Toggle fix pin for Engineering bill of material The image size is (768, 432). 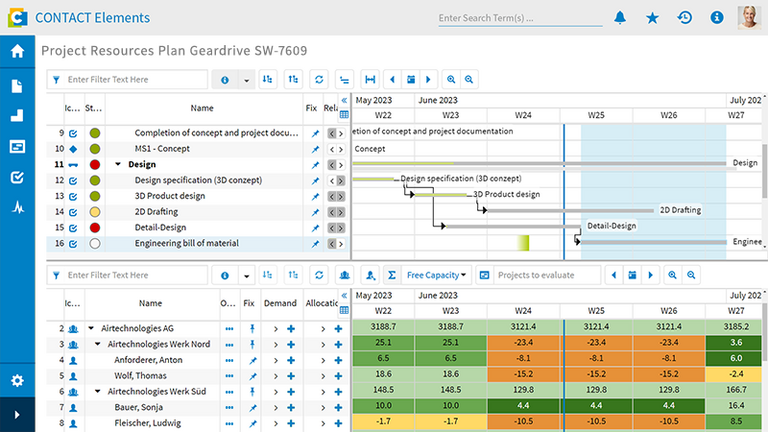pyautogui.click(x=315, y=244)
